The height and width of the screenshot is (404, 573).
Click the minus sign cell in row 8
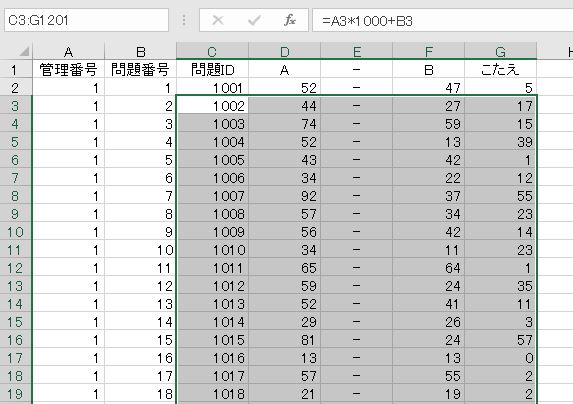pyautogui.click(x=356, y=196)
